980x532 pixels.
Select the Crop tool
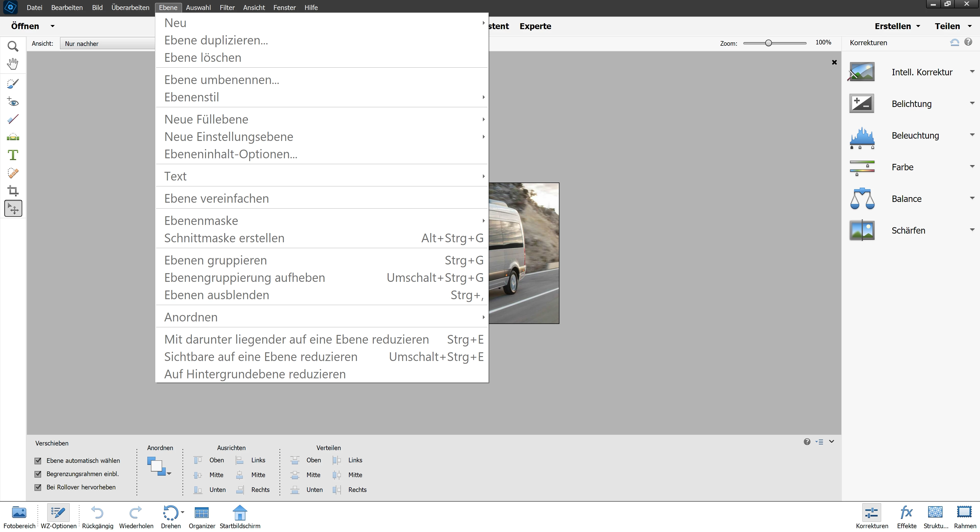[x=13, y=190]
